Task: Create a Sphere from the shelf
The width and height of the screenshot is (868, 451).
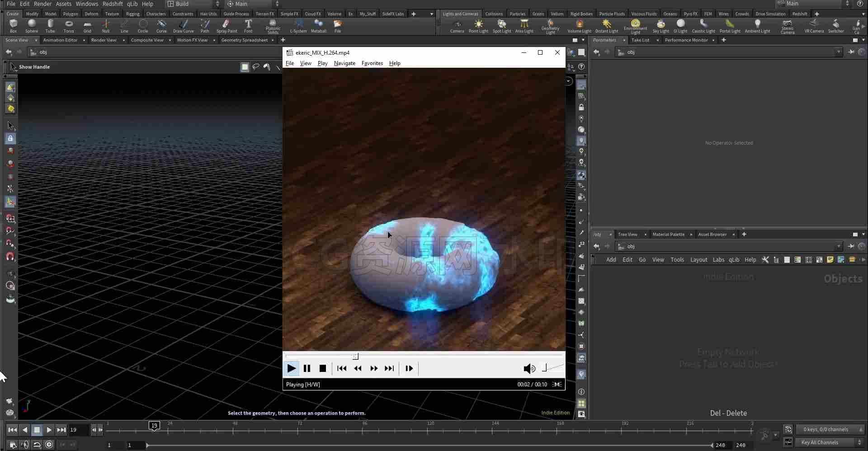Action: tap(32, 26)
